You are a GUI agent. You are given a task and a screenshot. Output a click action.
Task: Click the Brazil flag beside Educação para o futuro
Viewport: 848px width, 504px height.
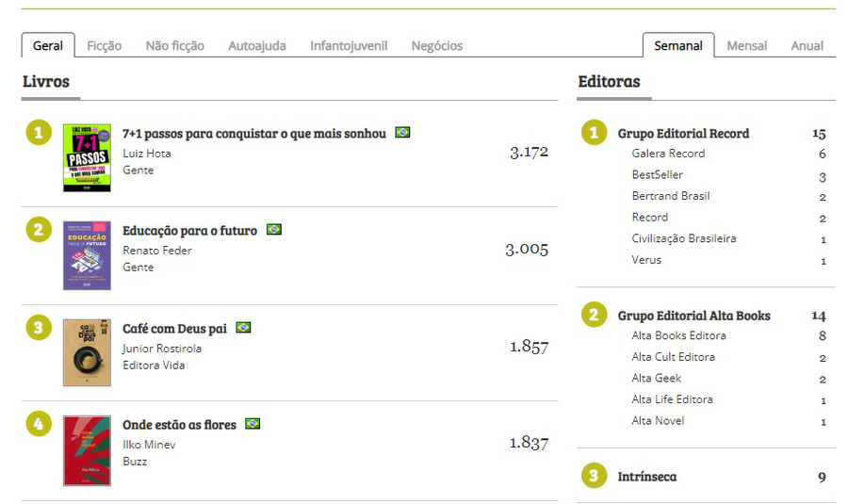(x=274, y=230)
